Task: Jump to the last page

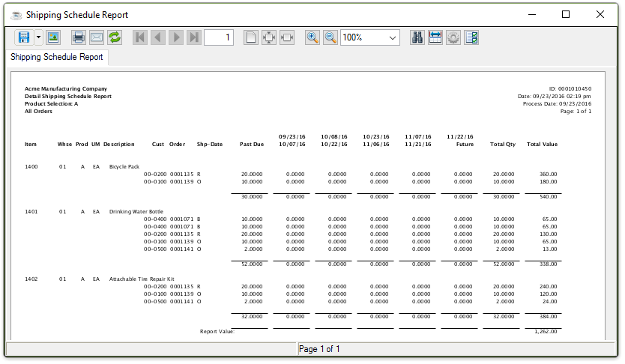Action: [194, 37]
